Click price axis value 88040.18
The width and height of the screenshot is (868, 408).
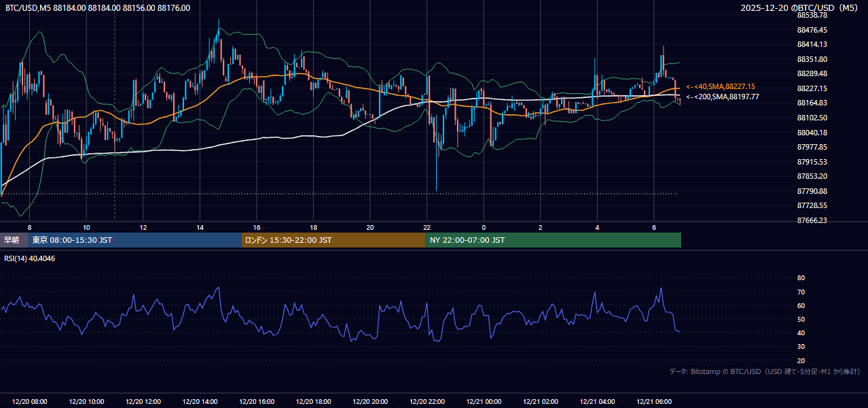coord(812,133)
